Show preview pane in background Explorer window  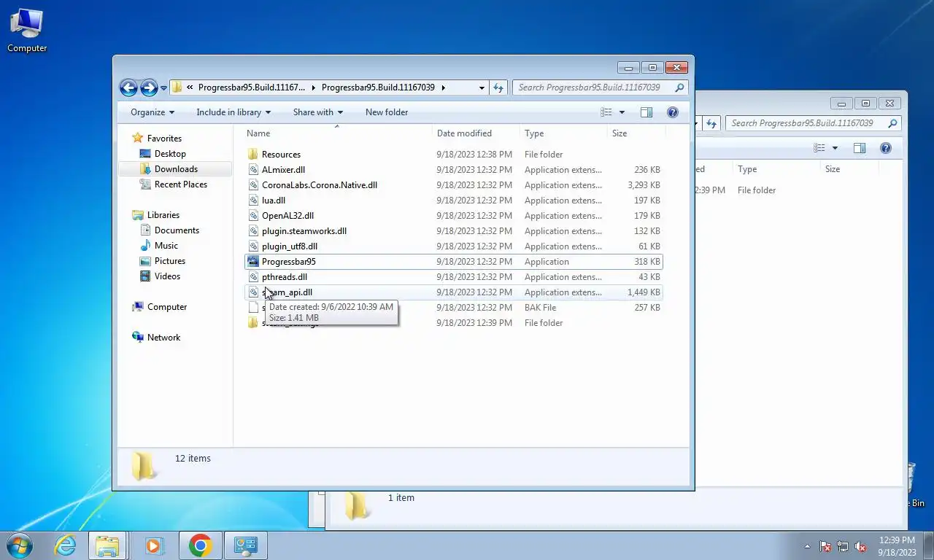860,148
